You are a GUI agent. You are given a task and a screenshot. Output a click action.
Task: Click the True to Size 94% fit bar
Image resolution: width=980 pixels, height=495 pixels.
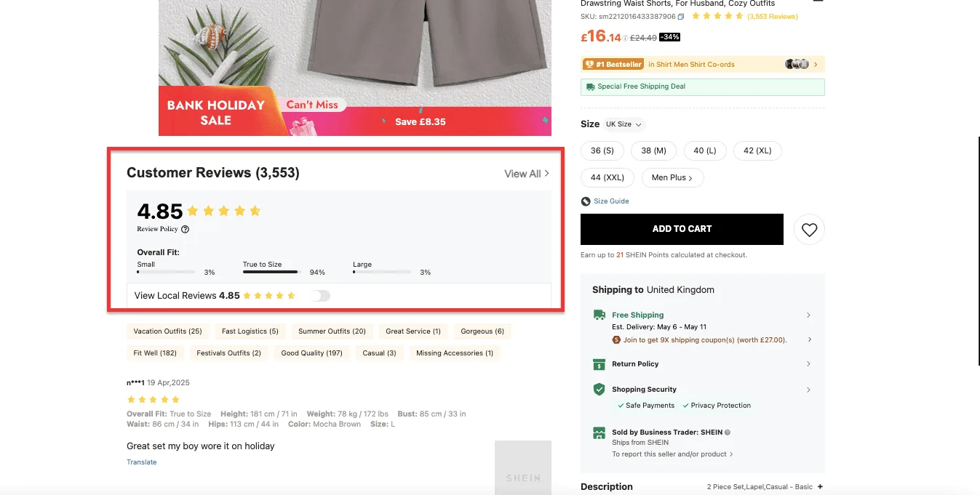[271, 272]
